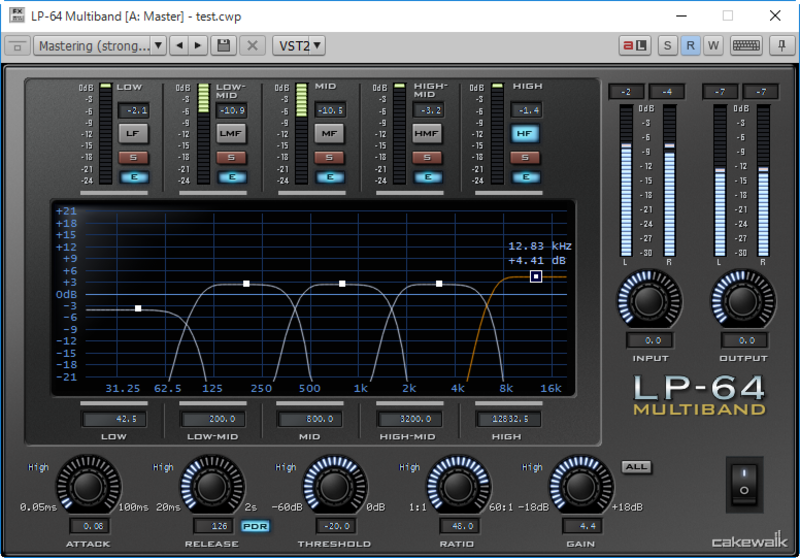Toggle enable (E) for HIGH band
This screenshot has width=800, height=558.
coord(526,177)
